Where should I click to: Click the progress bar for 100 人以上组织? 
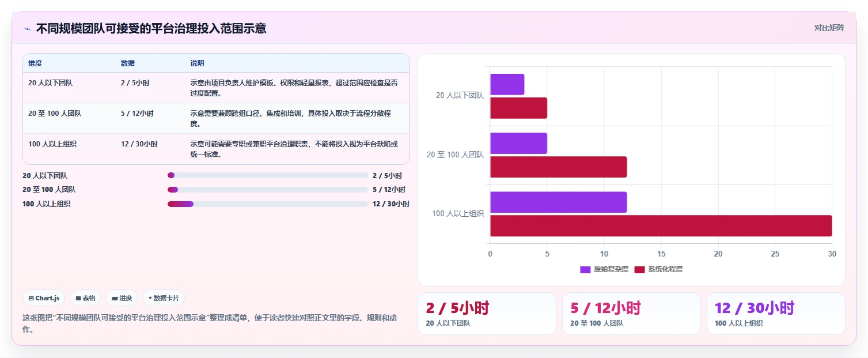[267, 204]
